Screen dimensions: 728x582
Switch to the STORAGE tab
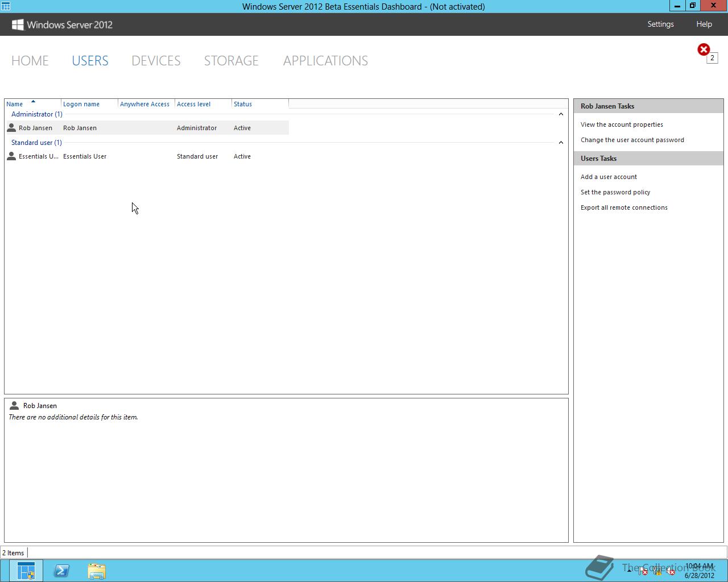pyautogui.click(x=231, y=61)
